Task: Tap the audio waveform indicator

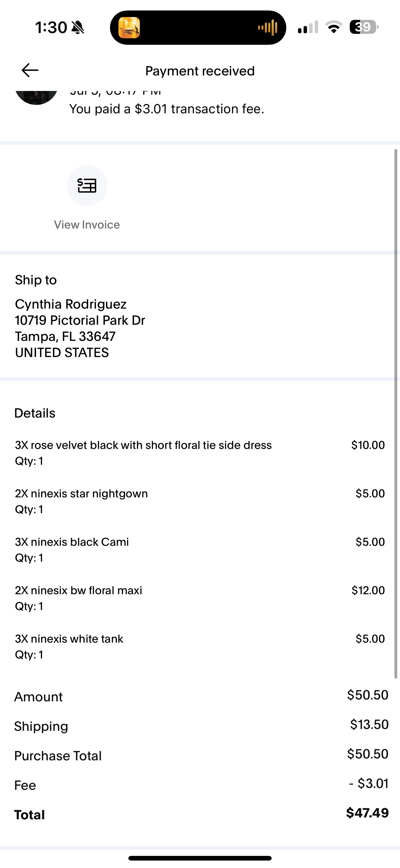Action: (x=268, y=28)
